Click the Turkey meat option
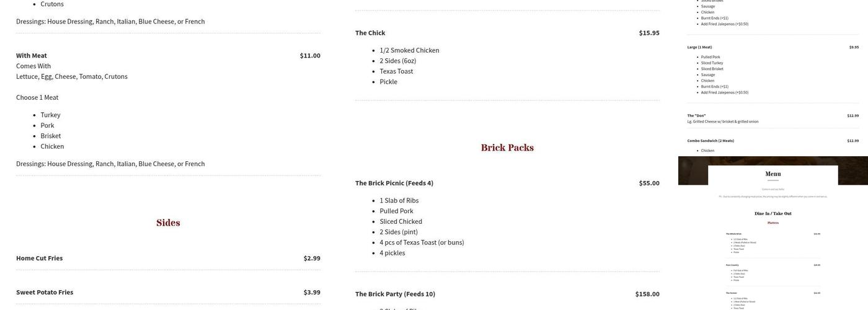The height and width of the screenshot is (310, 868). click(x=51, y=115)
